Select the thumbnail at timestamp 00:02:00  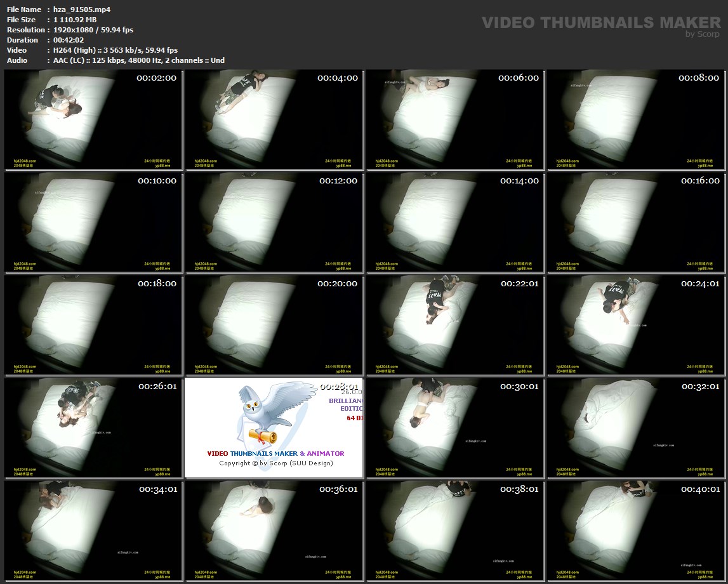point(93,119)
